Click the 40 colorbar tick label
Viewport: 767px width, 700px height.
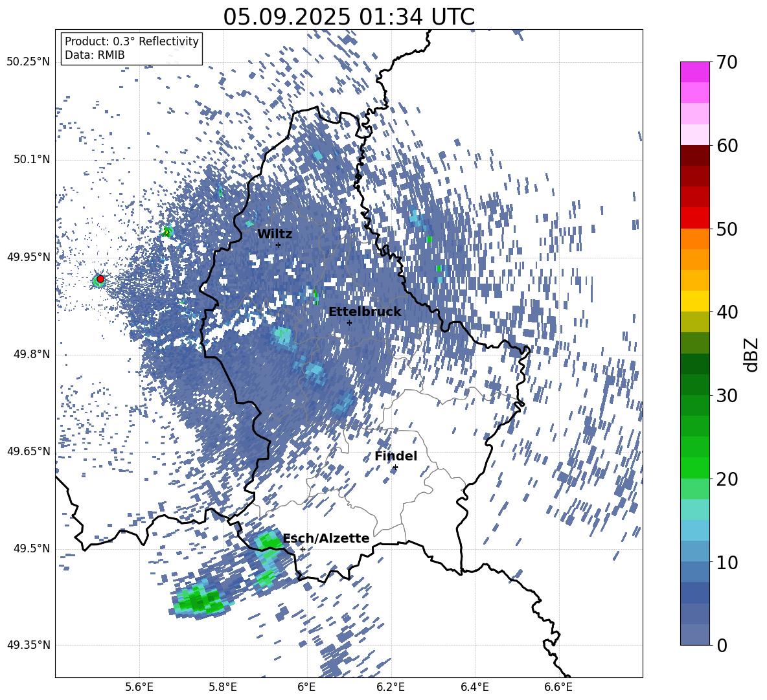click(727, 312)
